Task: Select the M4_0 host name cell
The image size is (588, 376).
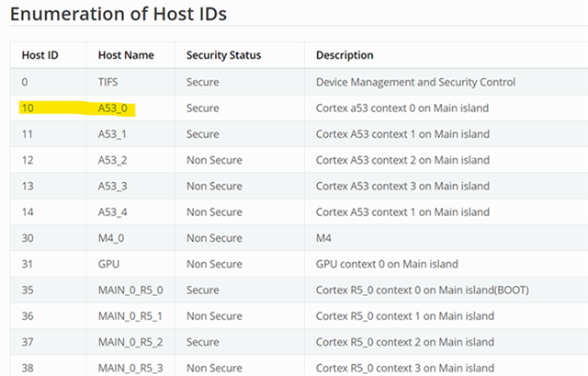Action: [113, 239]
